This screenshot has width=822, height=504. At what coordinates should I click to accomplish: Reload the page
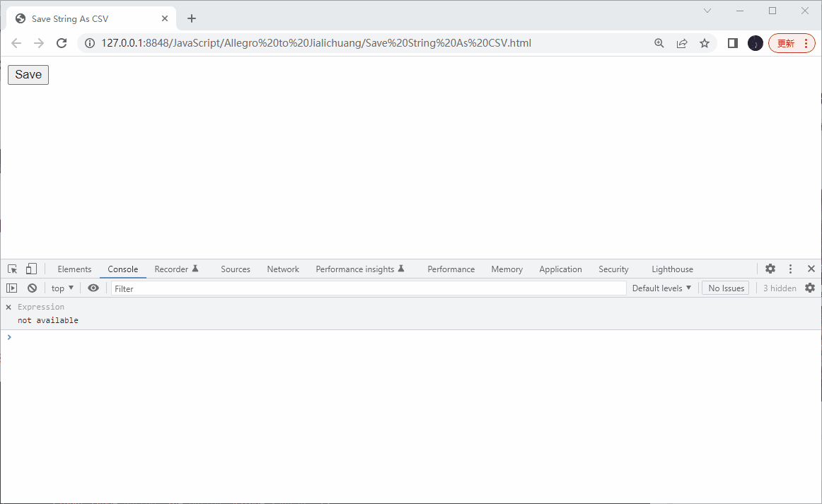pyautogui.click(x=62, y=43)
